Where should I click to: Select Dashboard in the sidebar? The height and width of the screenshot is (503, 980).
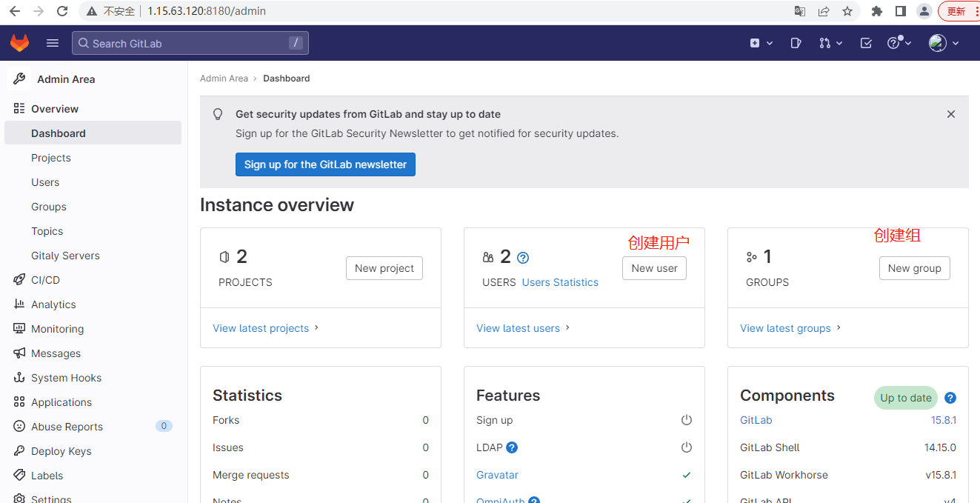pos(93,133)
